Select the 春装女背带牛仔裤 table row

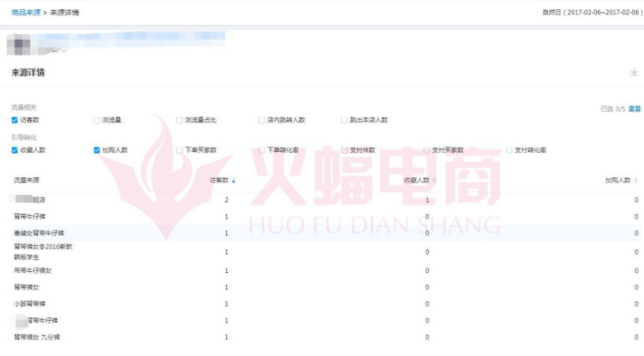[x=326, y=233]
